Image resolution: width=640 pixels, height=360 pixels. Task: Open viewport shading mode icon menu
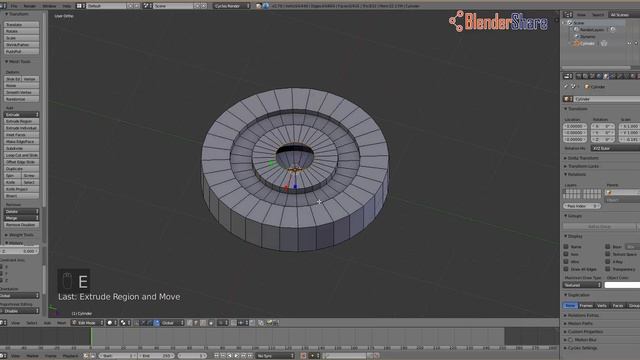[x=111, y=323]
